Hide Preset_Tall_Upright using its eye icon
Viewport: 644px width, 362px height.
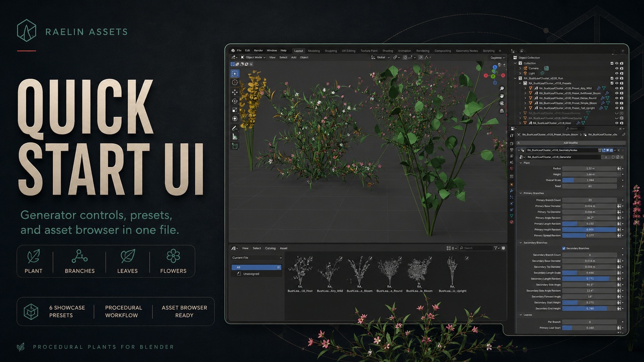[617, 108]
